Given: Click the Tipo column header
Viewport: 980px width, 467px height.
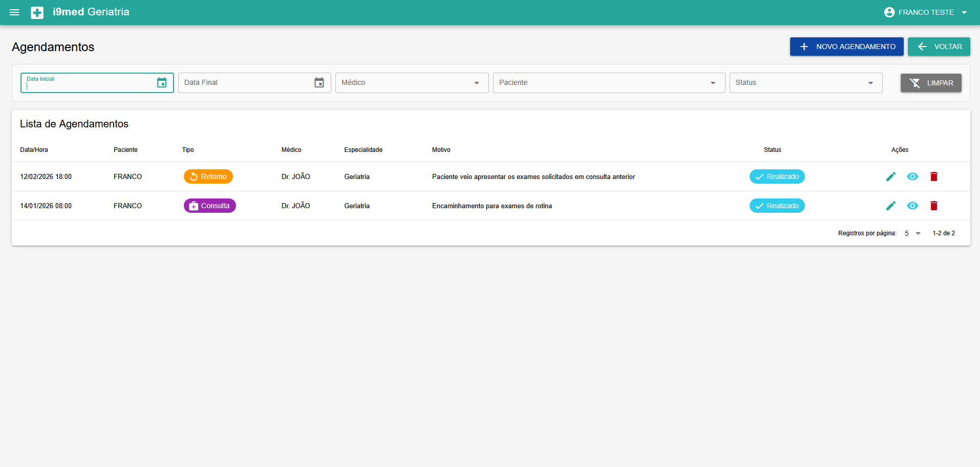Looking at the screenshot, I should pyautogui.click(x=188, y=150).
